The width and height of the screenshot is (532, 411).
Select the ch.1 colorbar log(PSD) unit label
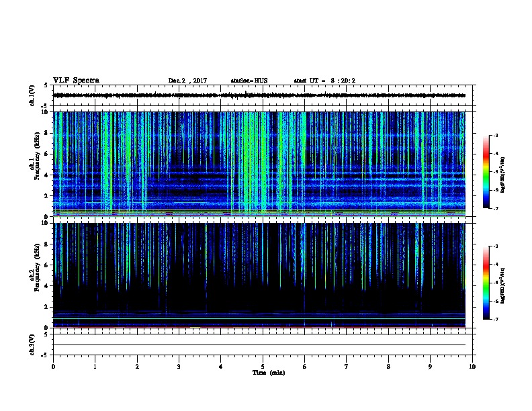(503, 175)
